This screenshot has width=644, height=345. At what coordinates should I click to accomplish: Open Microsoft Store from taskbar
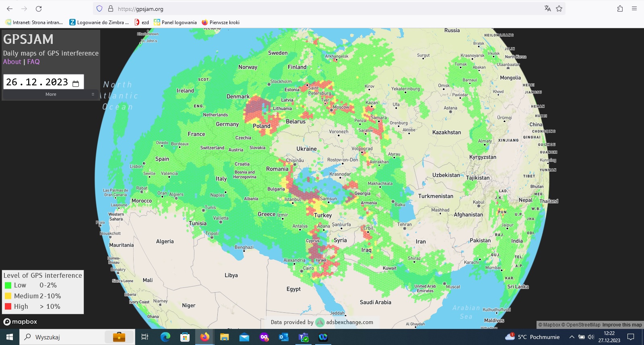tap(185, 337)
